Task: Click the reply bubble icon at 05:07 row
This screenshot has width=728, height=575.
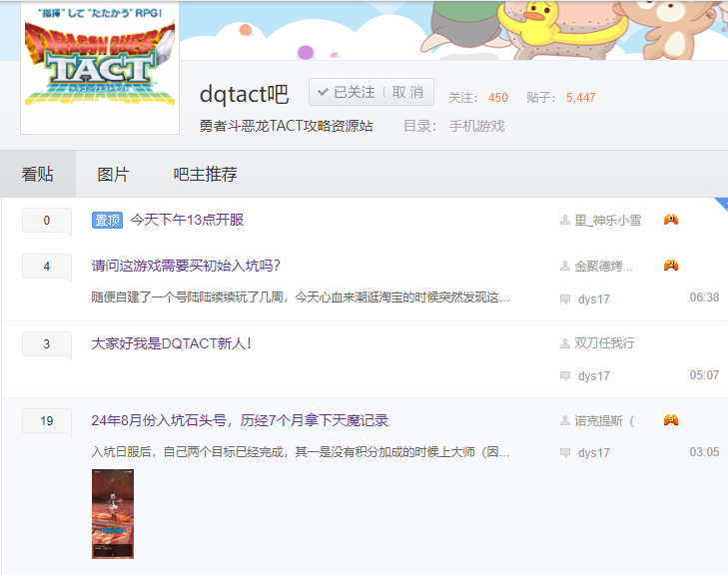Action: tap(565, 376)
